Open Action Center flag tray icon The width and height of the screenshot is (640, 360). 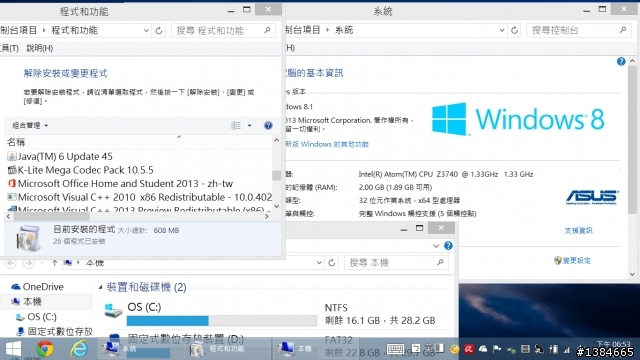pyautogui.click(x=497, y=349)
